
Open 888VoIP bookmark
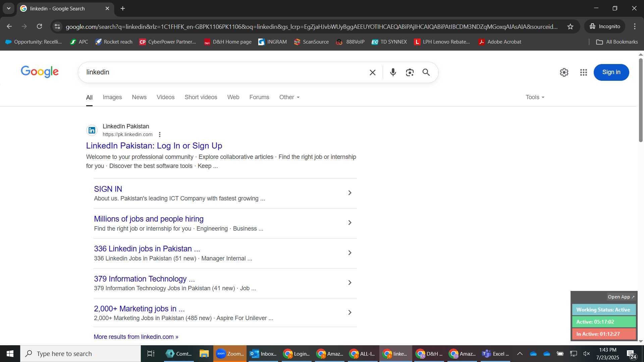pos(350,42)
